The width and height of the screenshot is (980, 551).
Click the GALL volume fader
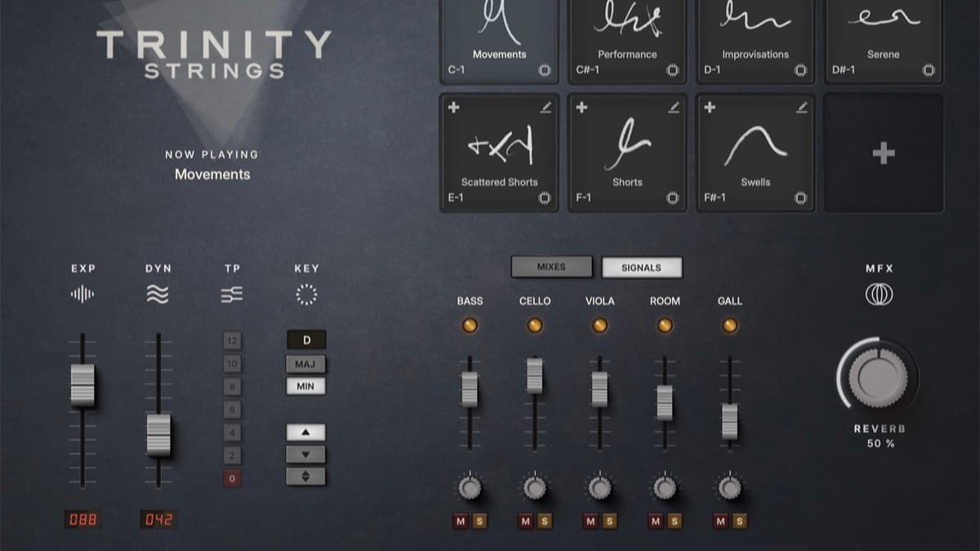pyautogui.click(x=730, y=421)
